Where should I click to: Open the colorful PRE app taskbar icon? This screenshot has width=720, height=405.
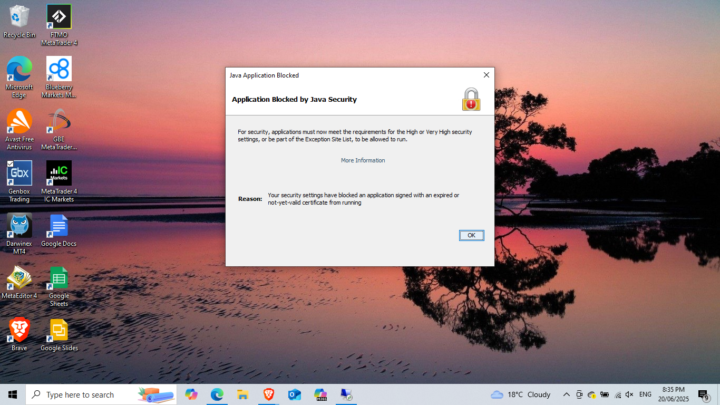pos(320,394)
